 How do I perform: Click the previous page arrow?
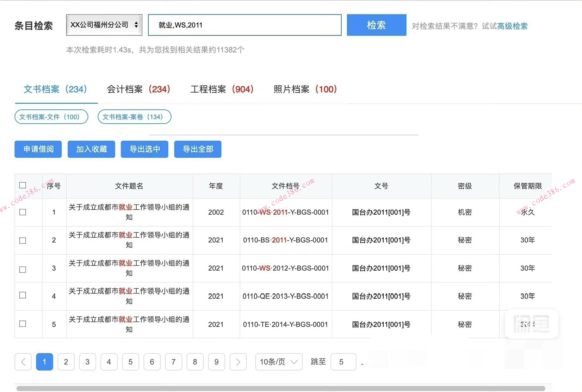23,362
